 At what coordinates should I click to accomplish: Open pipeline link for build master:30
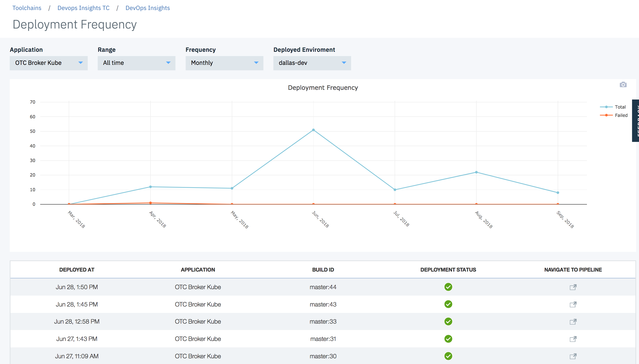573,356
